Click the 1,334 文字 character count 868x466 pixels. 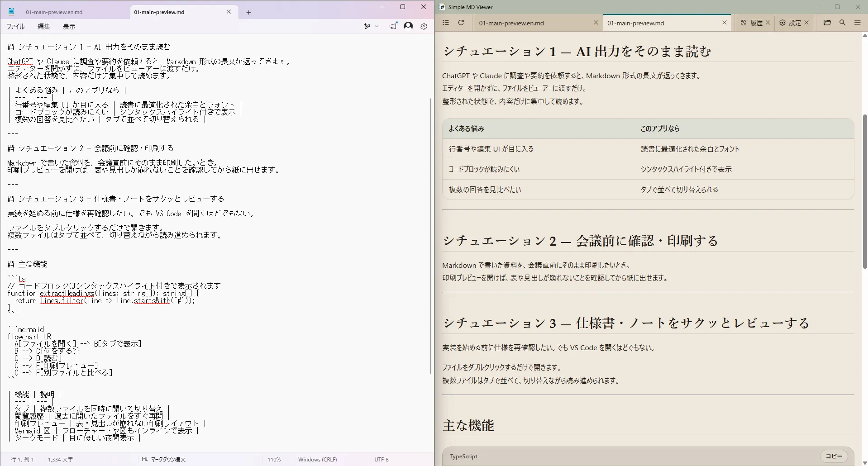(61, 459)
